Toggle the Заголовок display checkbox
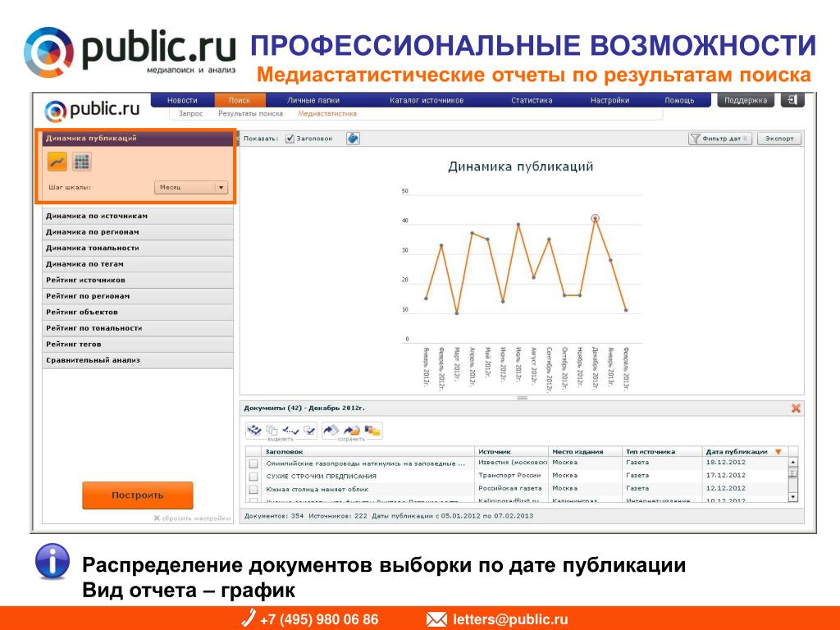Image resolution: width=840 pixels, height=630 pixels. [x=290, y=139]
